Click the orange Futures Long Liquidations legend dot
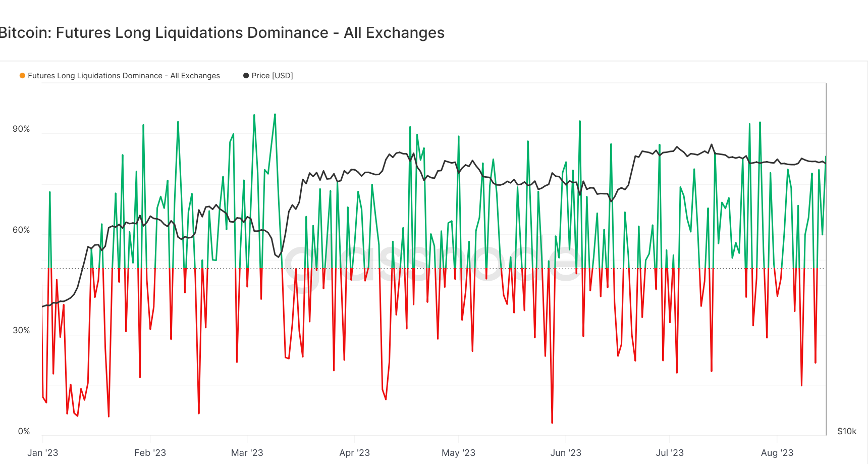The height and width of the screenshot is (464, 868). pyautogui.click(x=22, y=76)
